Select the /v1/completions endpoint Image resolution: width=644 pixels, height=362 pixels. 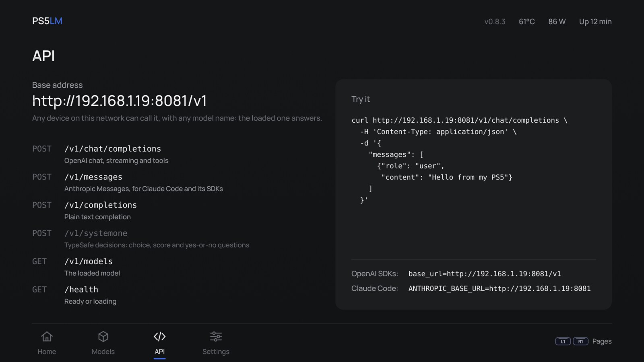click(101, 205)
